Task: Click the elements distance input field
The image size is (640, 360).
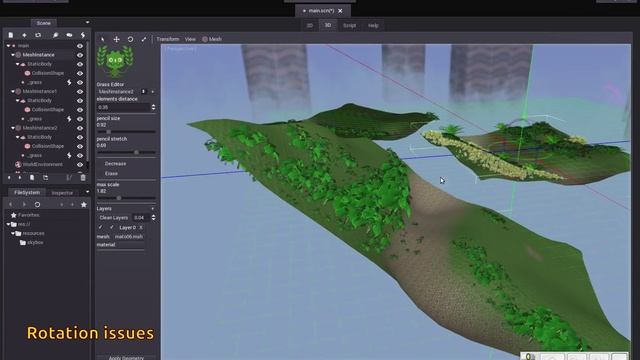Action: click(124, 107)
